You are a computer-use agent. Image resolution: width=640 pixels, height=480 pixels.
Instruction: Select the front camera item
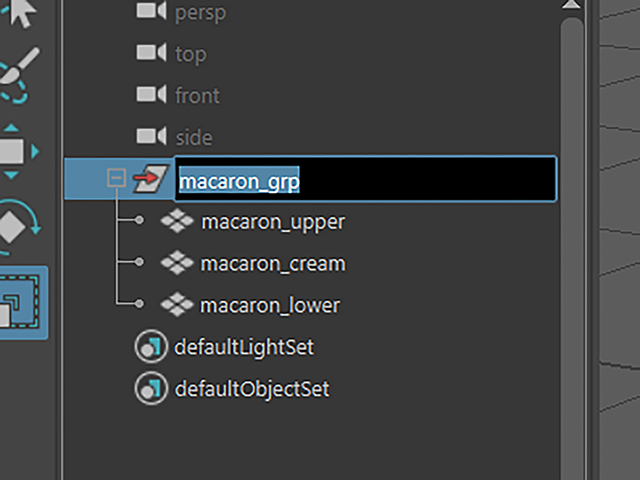coord(198,96)
